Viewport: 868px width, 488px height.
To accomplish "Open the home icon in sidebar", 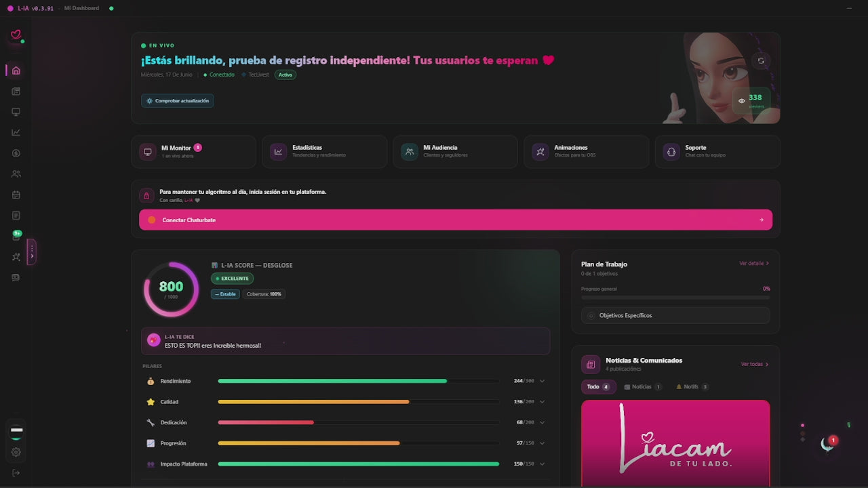I will [16, 70].
